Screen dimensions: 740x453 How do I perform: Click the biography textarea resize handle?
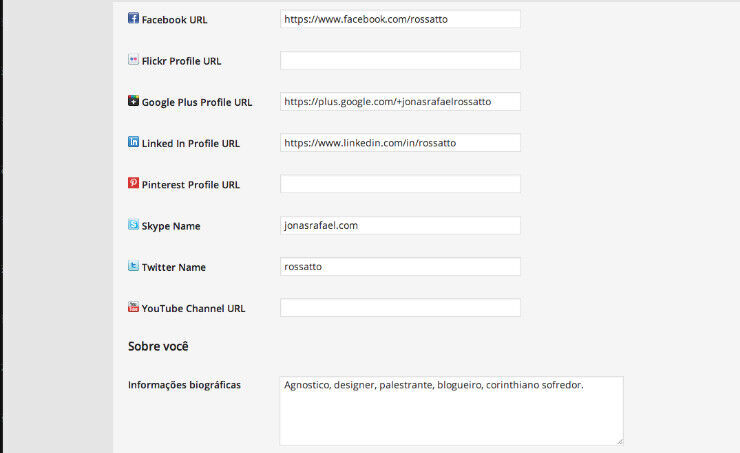619,440
